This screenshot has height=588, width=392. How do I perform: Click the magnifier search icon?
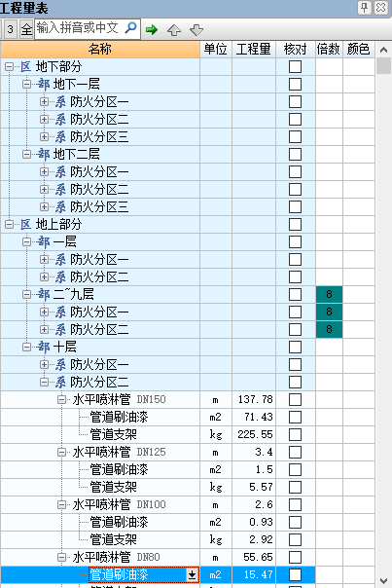coord(130,28)
